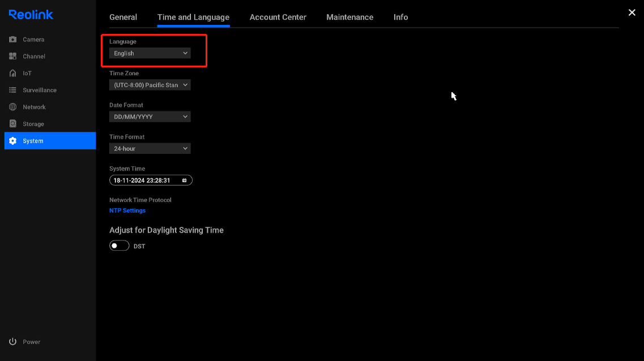The width and height of the screenshot is (644, 361).
Task: Close the settings window with the X
Action: pyautogui.click(x=632, y=12)
